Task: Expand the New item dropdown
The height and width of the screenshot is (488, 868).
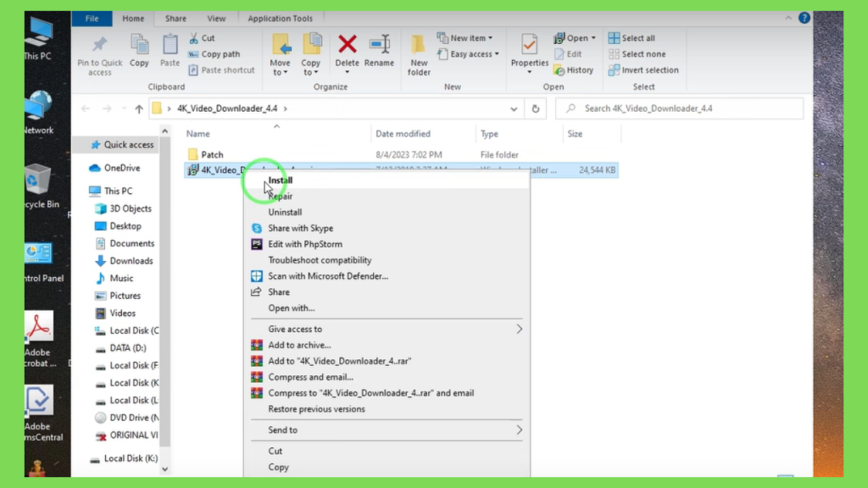Action: tap(490, 38)
